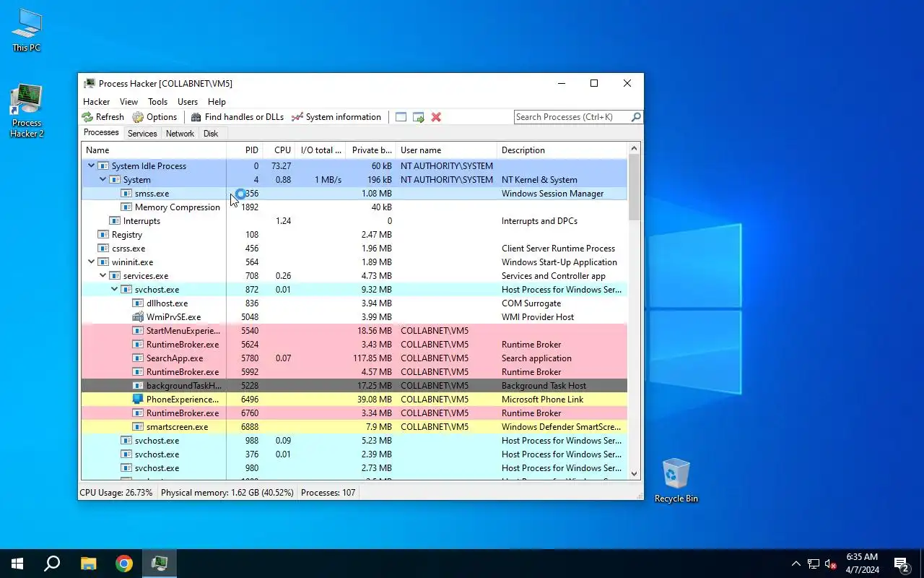924x578 pixels.
Task: Collapse the wininit.exe tree node
Action: [x=91, y=262]
